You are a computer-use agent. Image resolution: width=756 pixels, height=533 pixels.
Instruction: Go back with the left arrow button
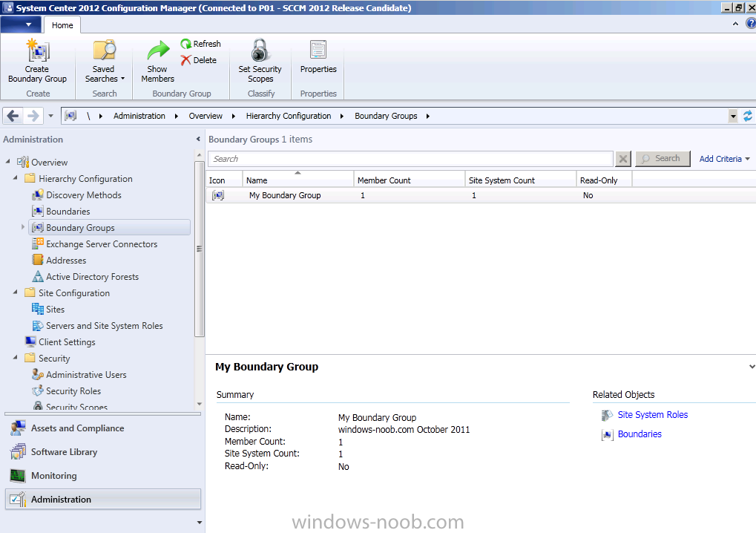pyautogui.click(x=13, y=116)
